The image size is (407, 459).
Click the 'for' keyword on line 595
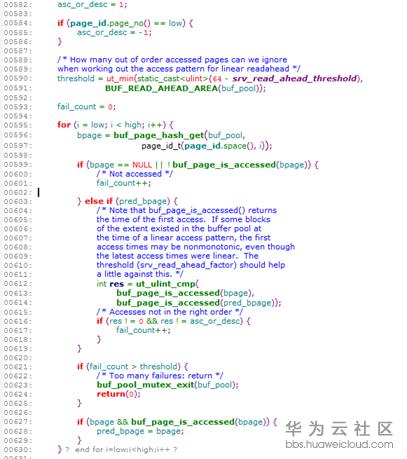click(64, 125)
